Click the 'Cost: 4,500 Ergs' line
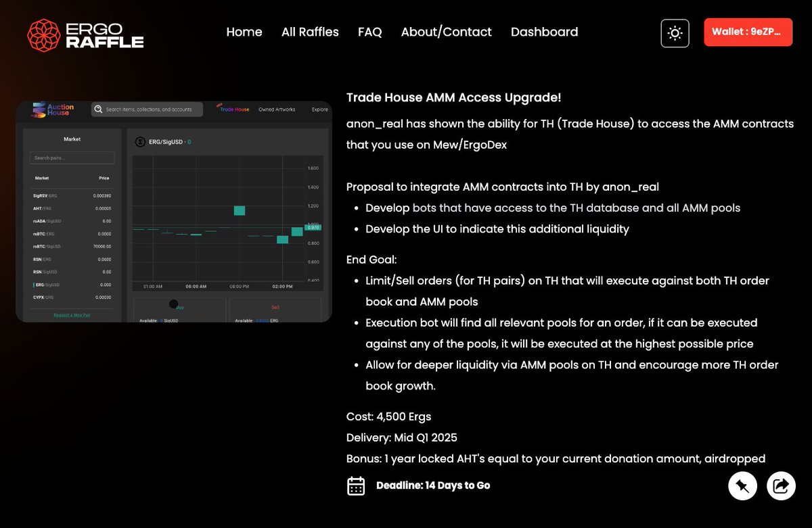Screen dimensions: 812x528 tap(388, 416)
